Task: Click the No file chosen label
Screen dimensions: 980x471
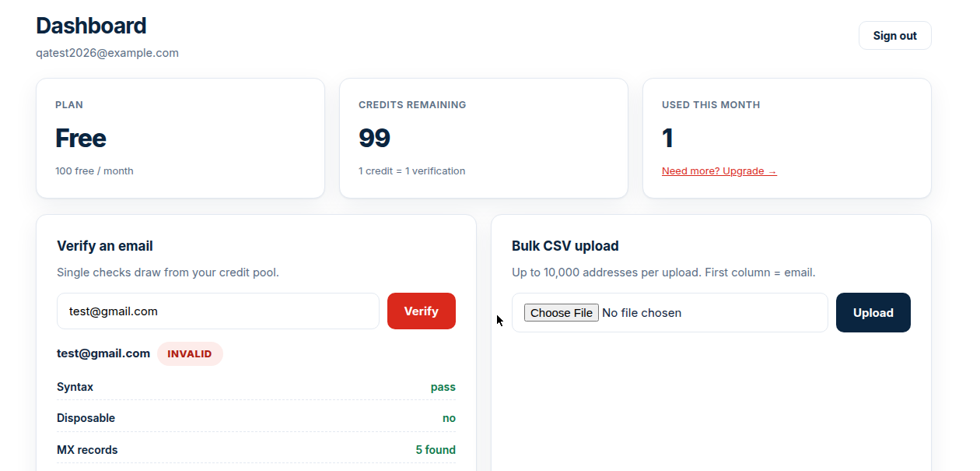Action: tap(642, 313)
